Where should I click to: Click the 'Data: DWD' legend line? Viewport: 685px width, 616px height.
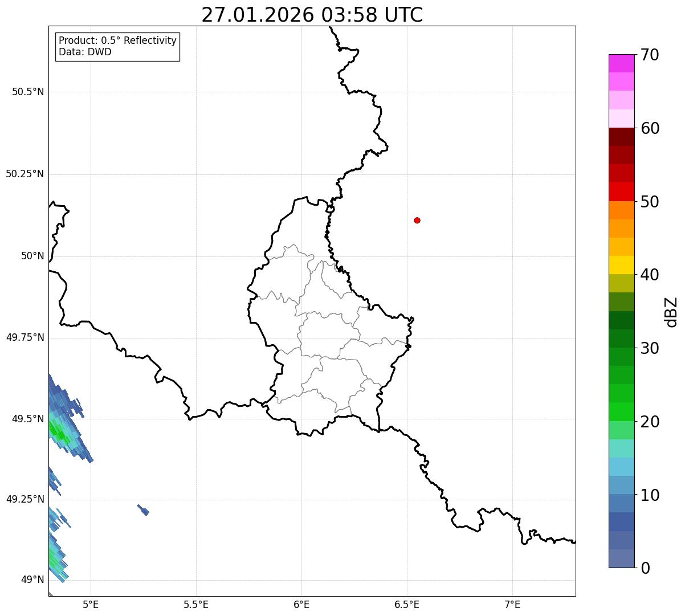tap(85, 52)
